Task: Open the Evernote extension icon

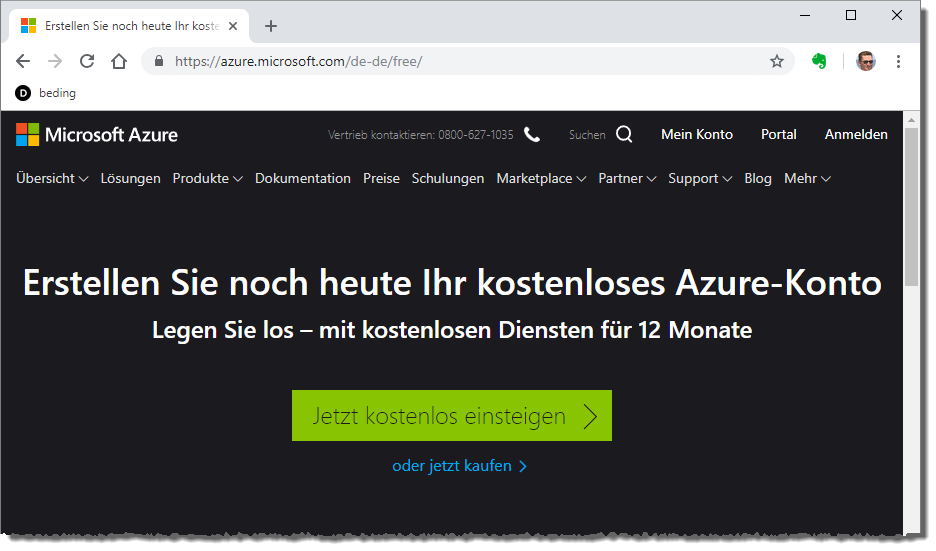Action: pos(819,61)
